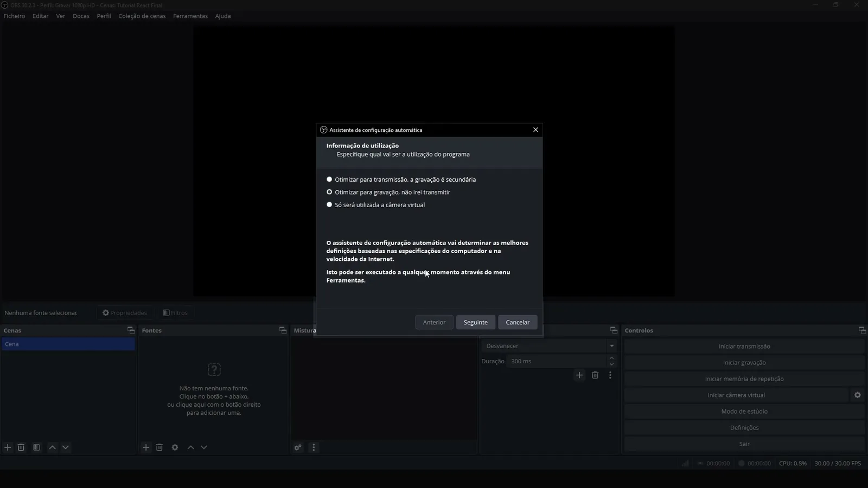868x488 pixels.
Task: Click Iniciar câmera virtual button
Action: [x=736, y=395]
